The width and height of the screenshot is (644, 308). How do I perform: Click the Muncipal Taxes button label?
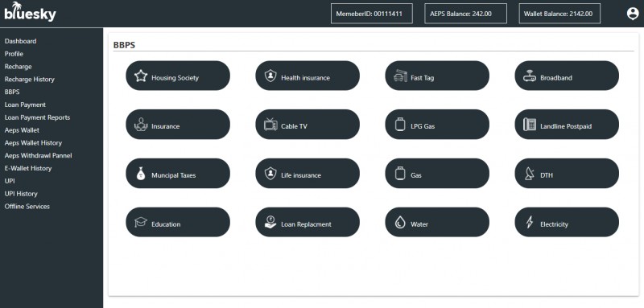[174, 175]
